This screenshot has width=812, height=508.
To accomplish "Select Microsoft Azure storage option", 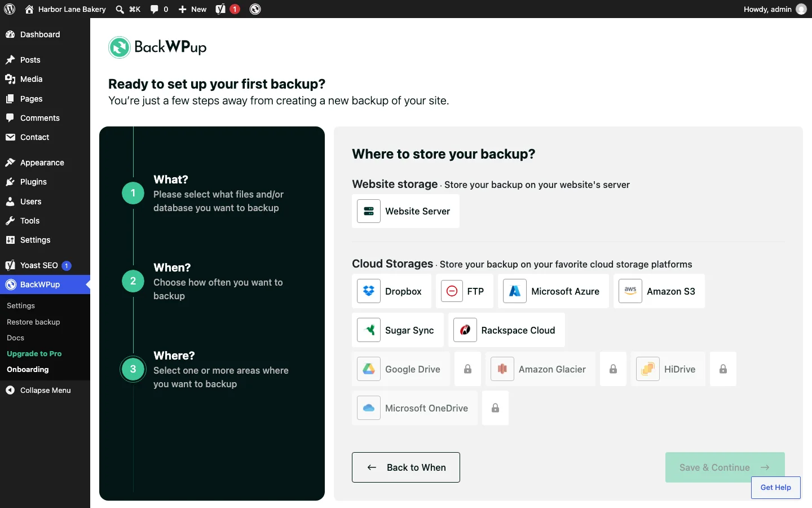I will point(553,291).
